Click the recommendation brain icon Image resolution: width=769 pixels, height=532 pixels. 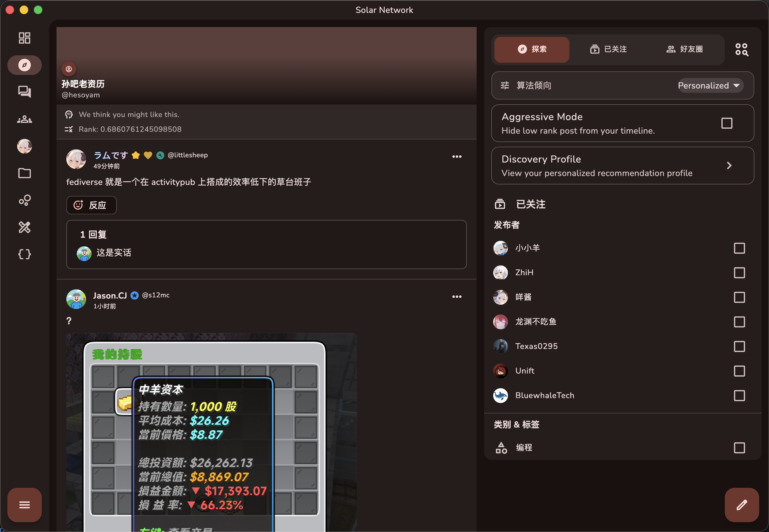pyautogui.click(x=68, y=115)
